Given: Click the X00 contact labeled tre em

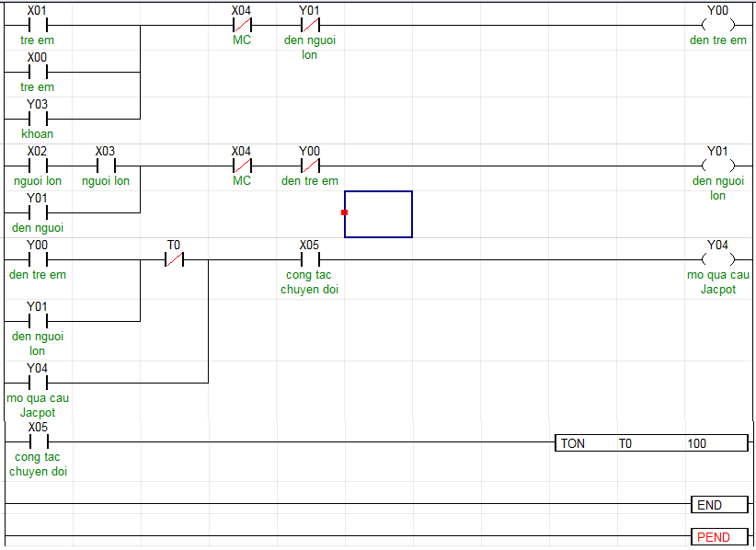Looking at the screenshot, I should point(37,71).
